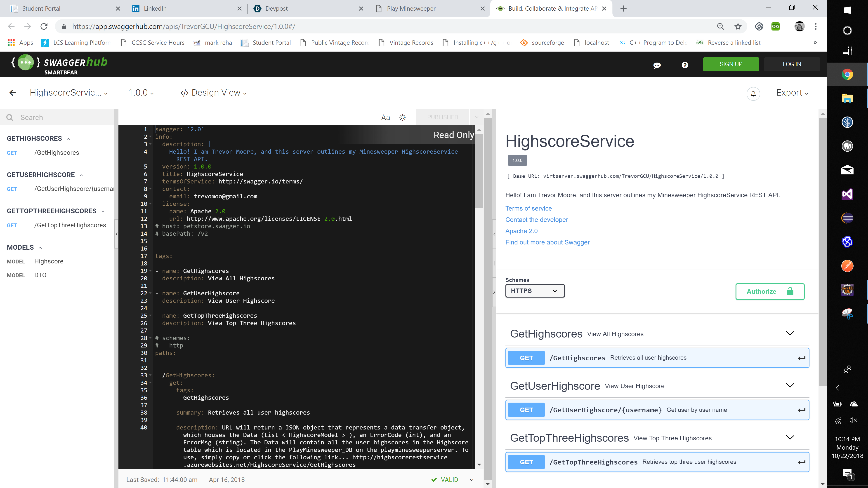The height and width of the screenshot is (488, 868).
Task: Switch to the Devpost browser tab
Action: click(276, 8)
